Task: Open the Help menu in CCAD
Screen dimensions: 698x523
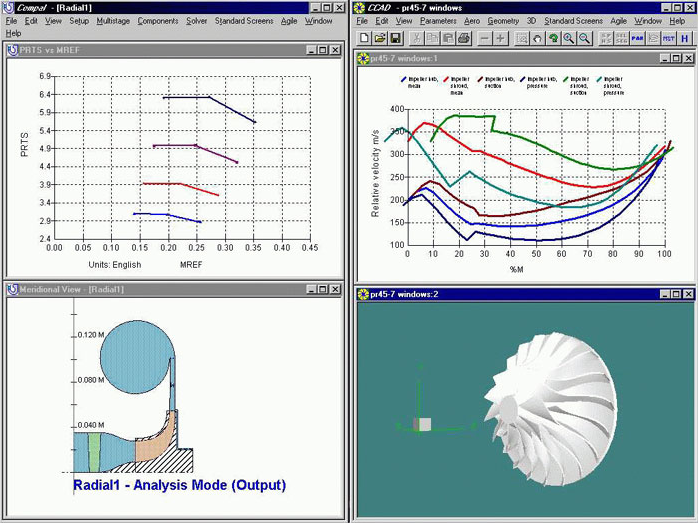Action: pos(677,21)
